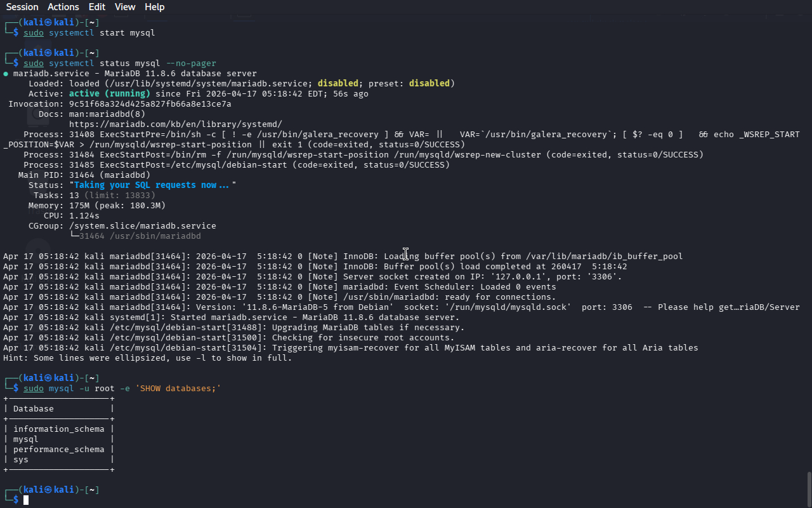This screenshot has width=812, height=508.
Task: Open the Session menu
Action: tap(22, 7)
